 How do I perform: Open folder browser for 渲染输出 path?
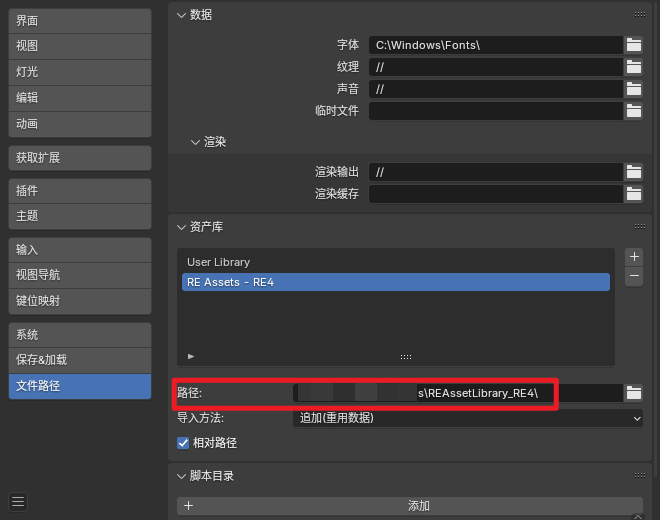(x=633, y=172)
